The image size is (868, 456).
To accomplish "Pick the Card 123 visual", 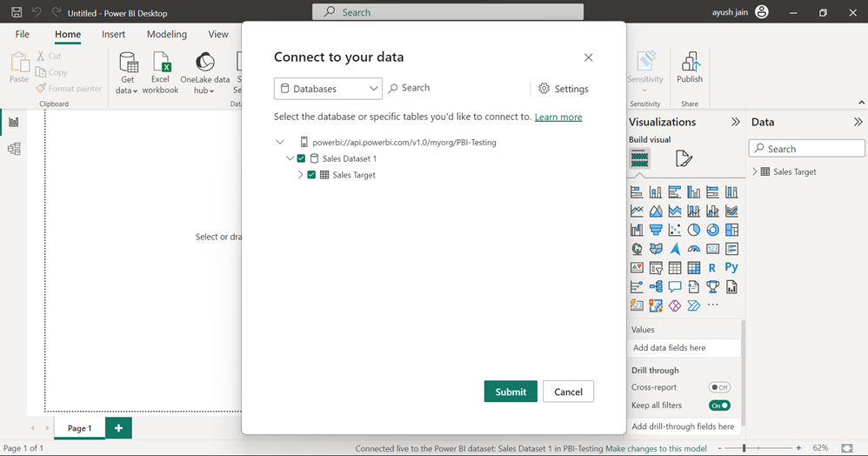I will point(712,249).
